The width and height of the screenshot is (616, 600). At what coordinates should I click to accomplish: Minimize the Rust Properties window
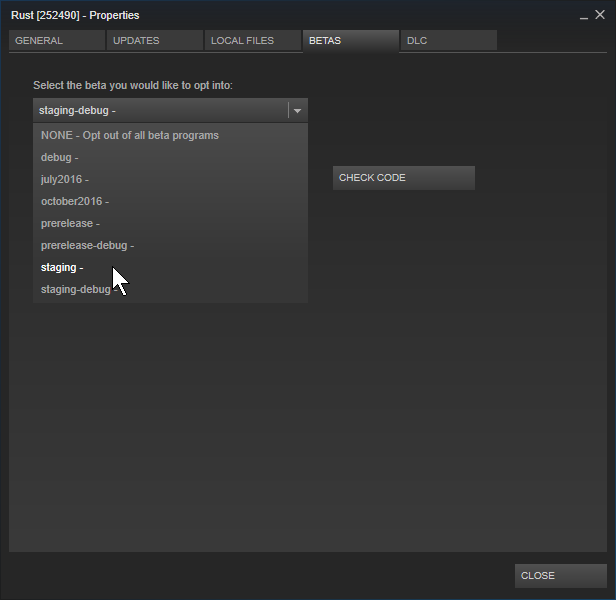[x=584, y=16]
